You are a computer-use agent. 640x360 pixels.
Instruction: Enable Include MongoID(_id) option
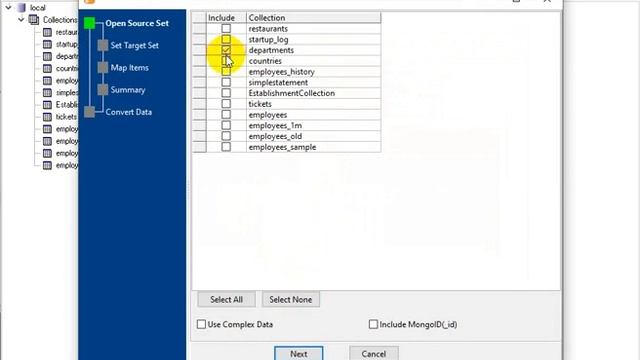(373, 324)
